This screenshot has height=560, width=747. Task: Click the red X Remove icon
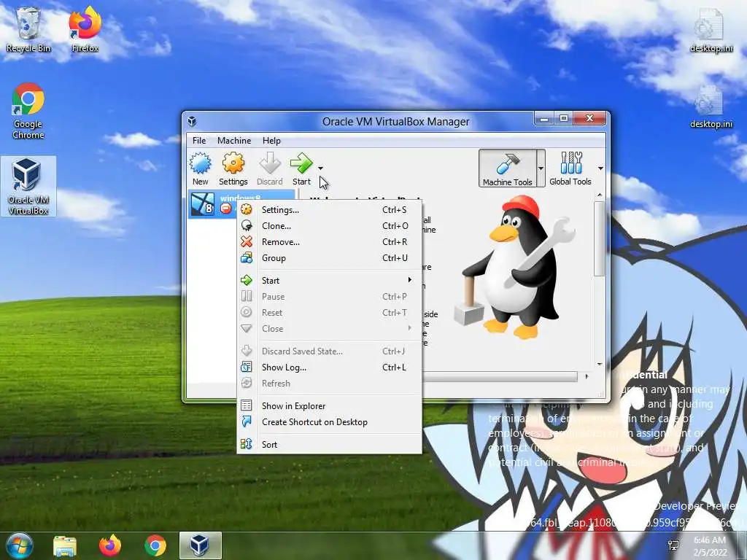247,242
